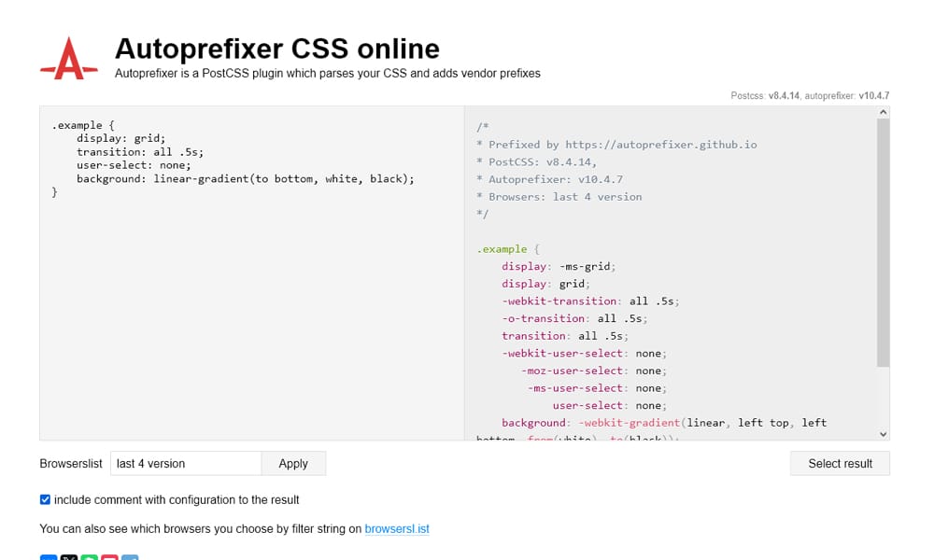934x560 pixels.
Task: Share the page via the black X icon
Action: [x=69, y=557]
